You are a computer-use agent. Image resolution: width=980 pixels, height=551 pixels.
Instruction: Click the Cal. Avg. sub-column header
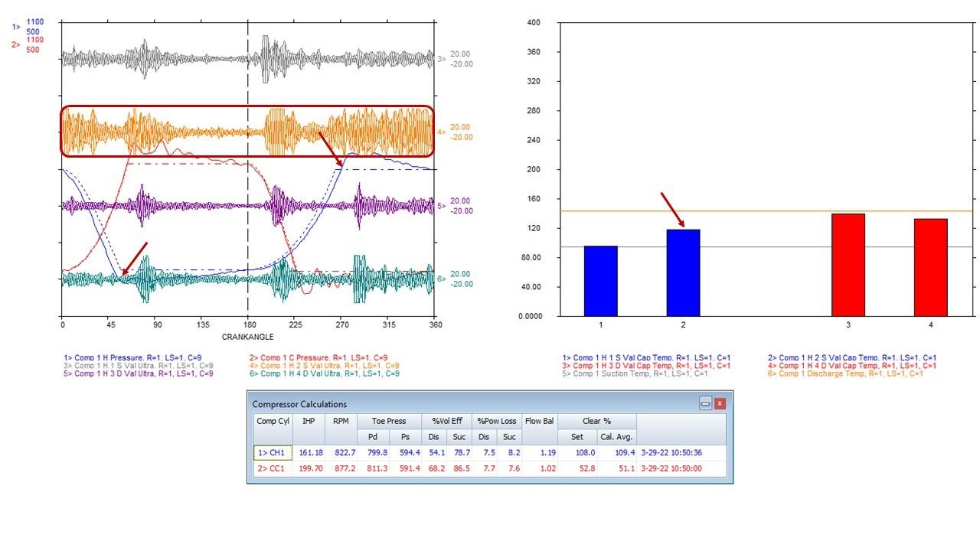(x=616, y=437)
